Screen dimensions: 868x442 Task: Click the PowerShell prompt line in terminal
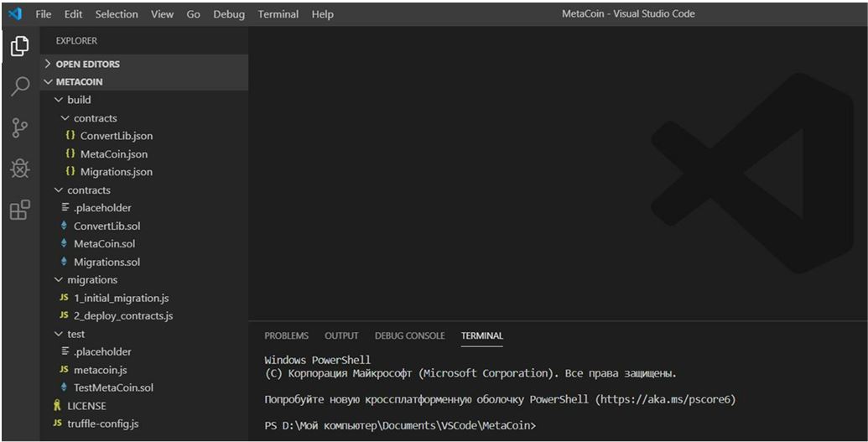(x=400, y=426)
